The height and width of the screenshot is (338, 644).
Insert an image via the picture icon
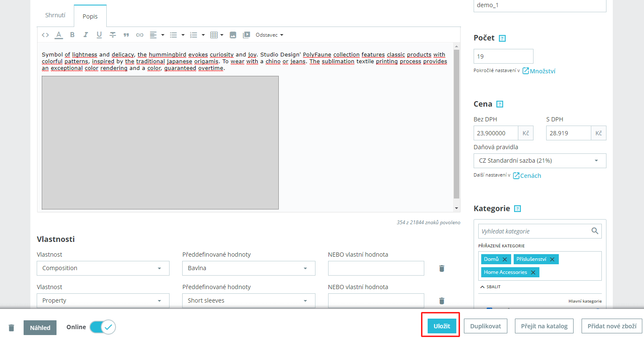point(233,35)
